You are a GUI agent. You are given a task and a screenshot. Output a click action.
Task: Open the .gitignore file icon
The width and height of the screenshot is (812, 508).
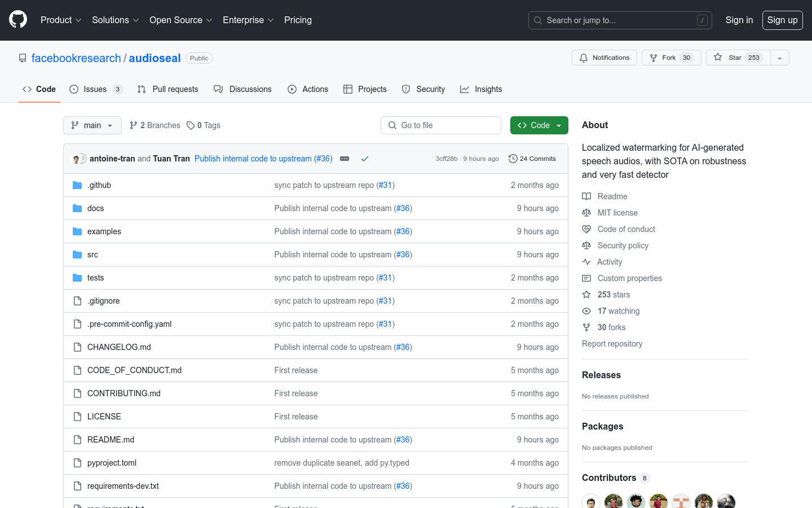pos(77,301)
